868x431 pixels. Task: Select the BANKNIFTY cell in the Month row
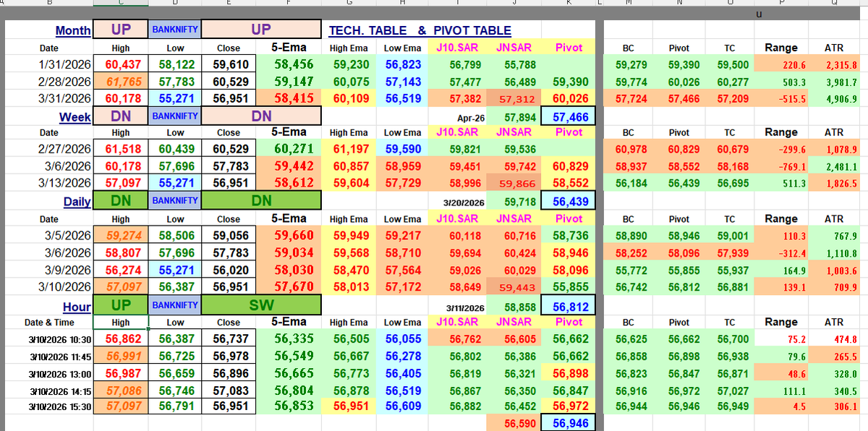174,30
